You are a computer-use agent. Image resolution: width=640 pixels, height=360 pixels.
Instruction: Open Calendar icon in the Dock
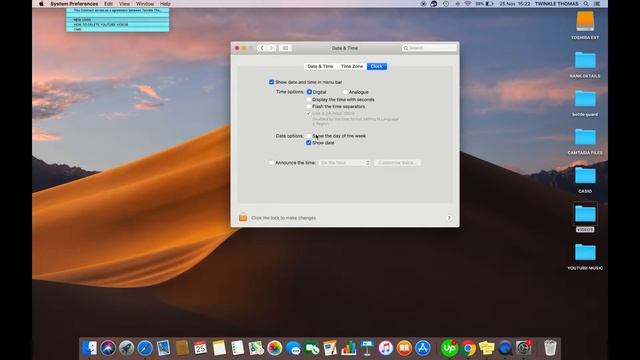(200, 348)
